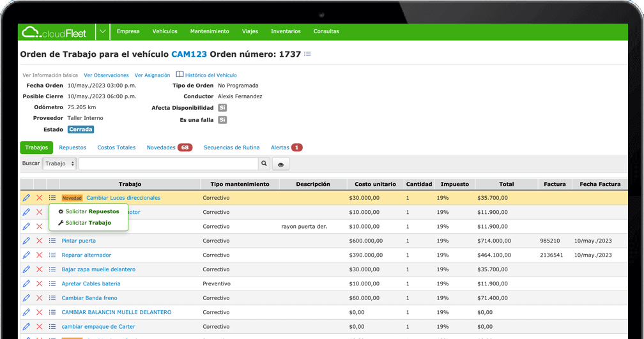This screenshot has height=339, width=644.
Task: Switch to the Costos Totales tab
Action: (116, 147)
